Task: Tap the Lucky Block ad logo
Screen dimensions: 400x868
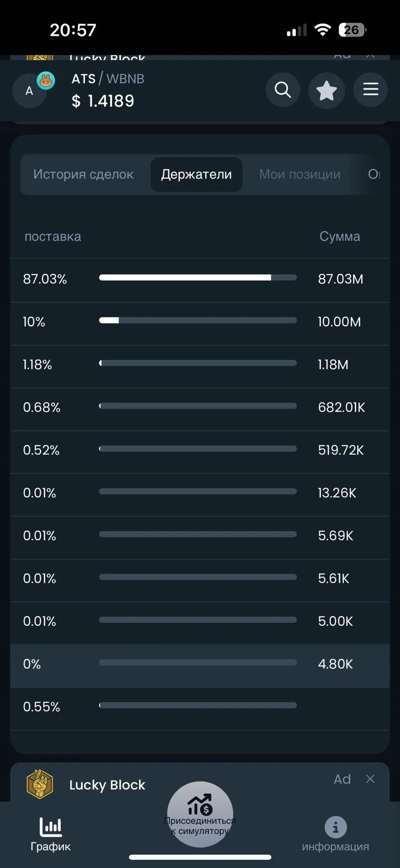Action: (40, 784)
